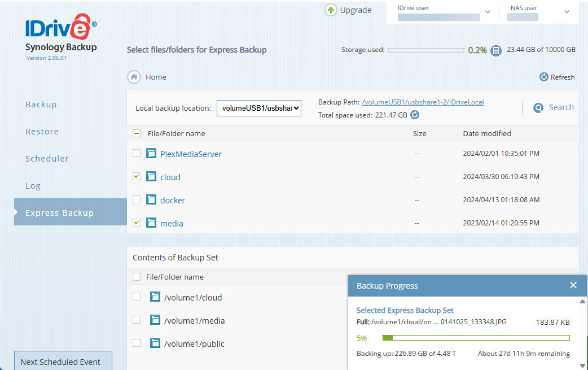This screenshot has height=370, width=588.
Task: Toggle the select-all File/Folder name checkbox
Action: pos(137,133)
